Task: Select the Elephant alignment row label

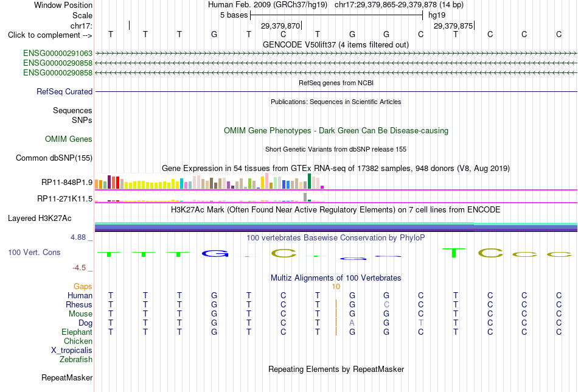Action: [77, 332]
